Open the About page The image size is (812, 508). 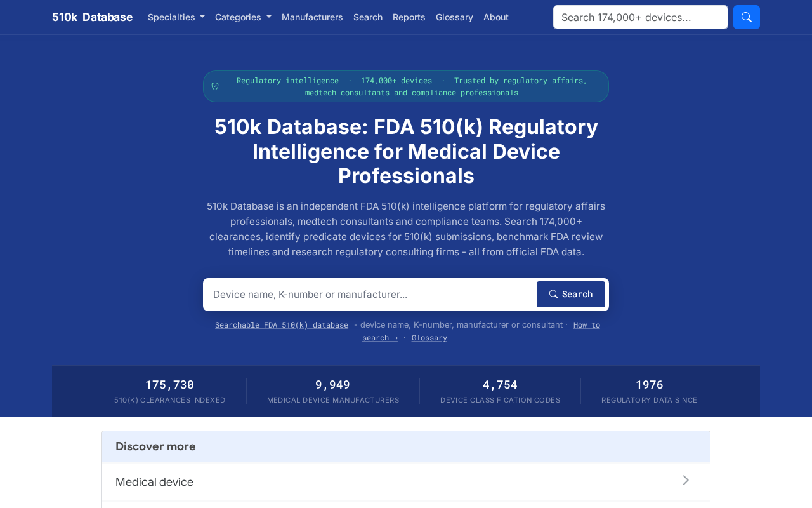496,17
